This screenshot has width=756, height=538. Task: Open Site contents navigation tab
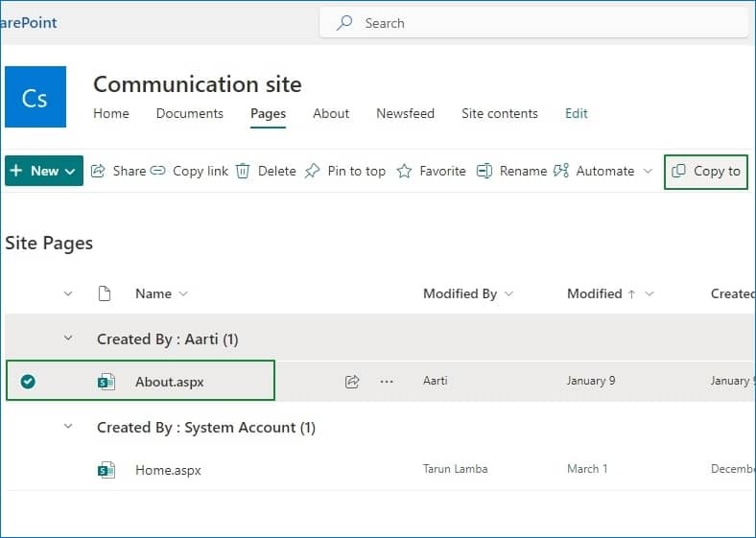500,114
